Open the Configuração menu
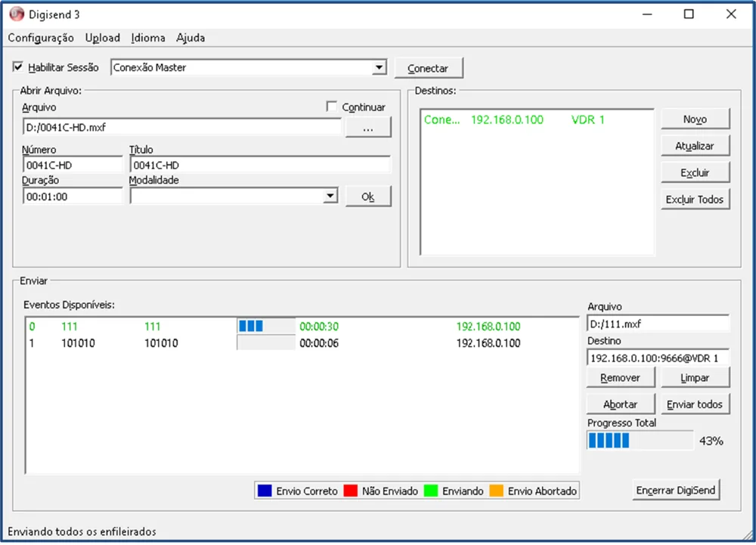 [41, 38]
